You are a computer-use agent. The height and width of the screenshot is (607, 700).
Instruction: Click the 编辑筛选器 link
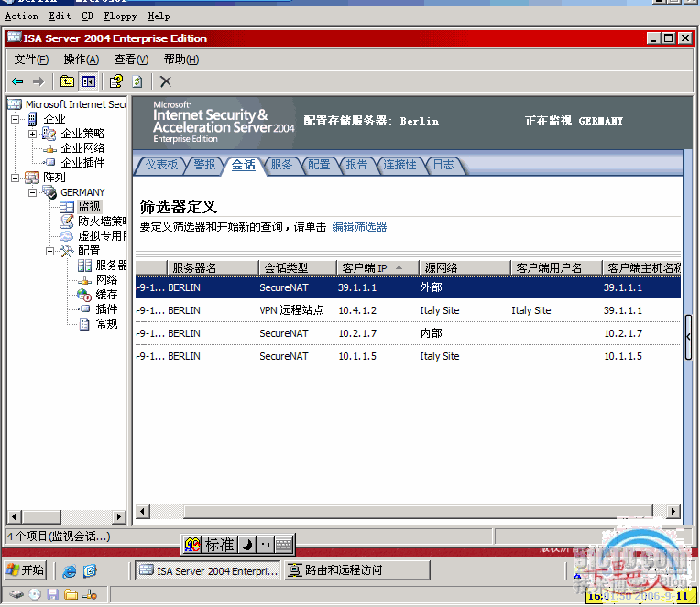coord(359,227)
